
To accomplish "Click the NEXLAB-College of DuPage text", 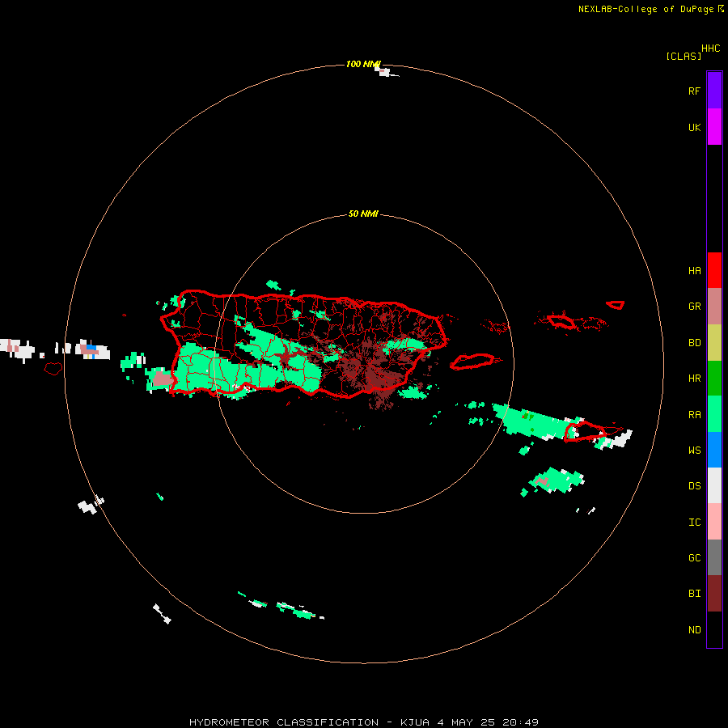I will (645, 9).
